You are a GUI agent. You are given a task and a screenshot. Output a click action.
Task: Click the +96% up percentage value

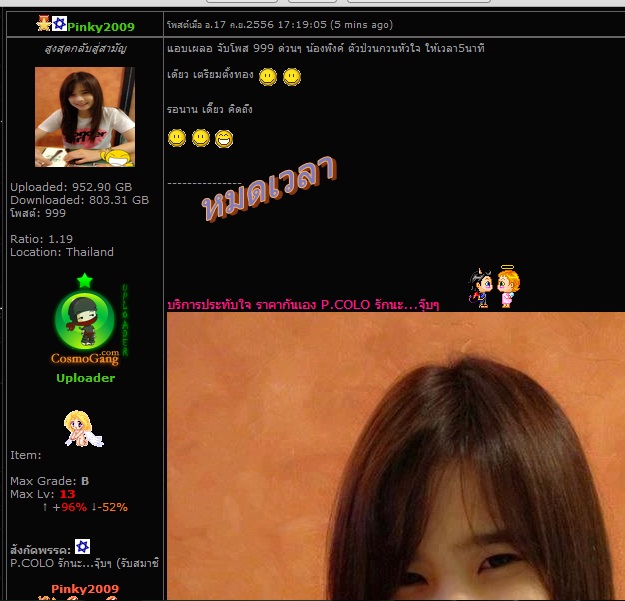tap(69, 507)
